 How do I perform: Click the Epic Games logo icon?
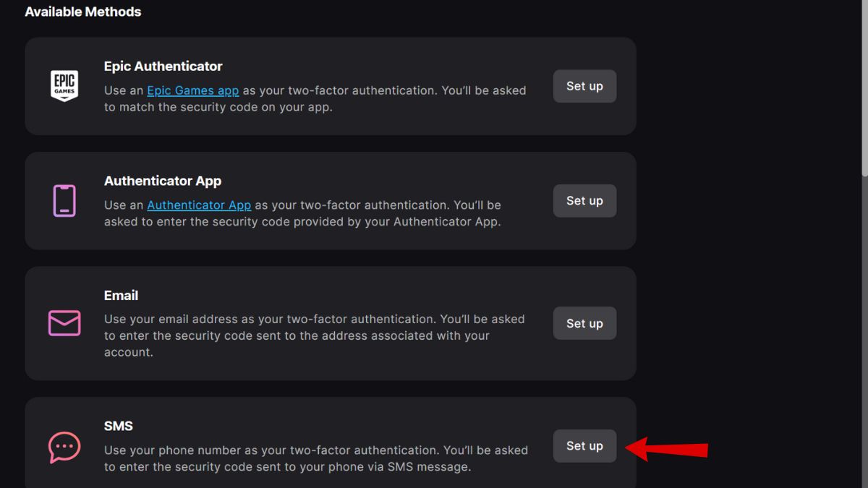64,86
